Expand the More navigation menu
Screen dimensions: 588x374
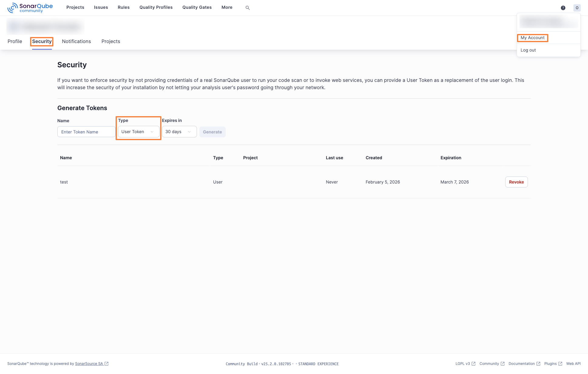(227, 7)
